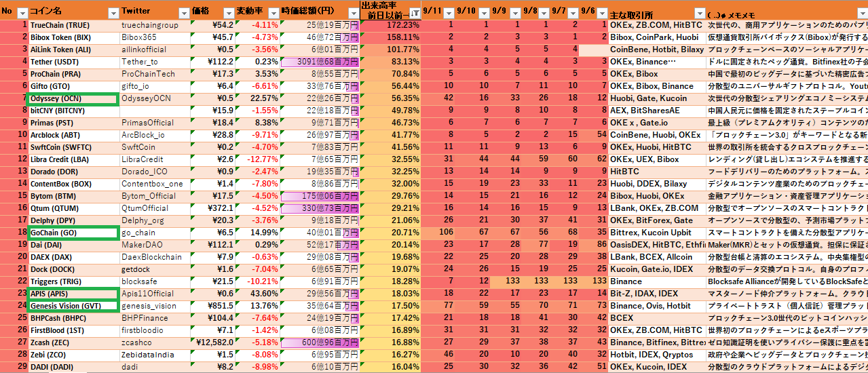Click the truechaingroup Twitter handle
Screen dimensions: 868x373
[x=150, y=25]
